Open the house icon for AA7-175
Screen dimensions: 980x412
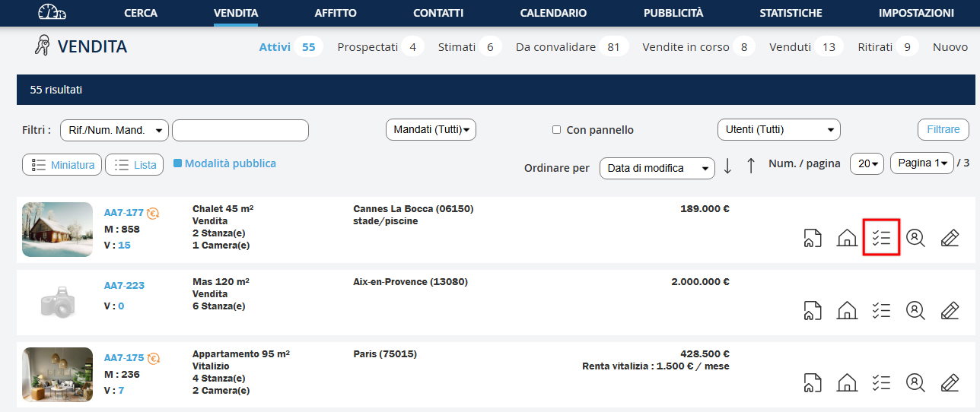tap(846, 382)
